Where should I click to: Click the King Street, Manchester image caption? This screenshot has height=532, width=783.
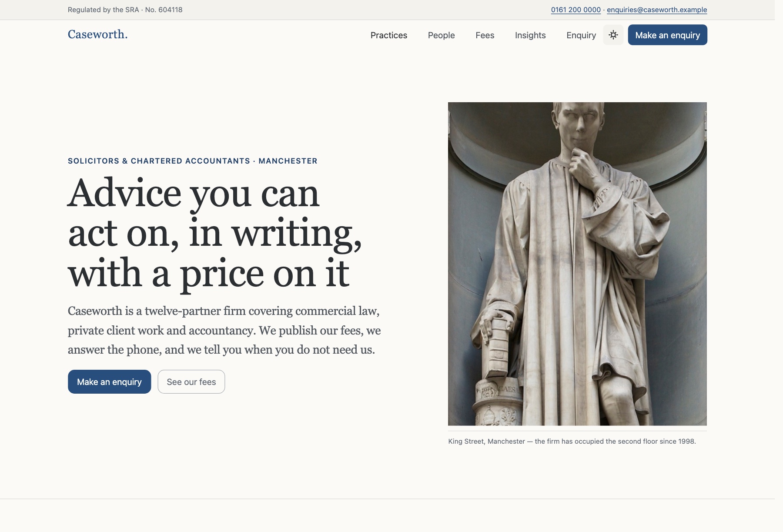coord(572,441)
